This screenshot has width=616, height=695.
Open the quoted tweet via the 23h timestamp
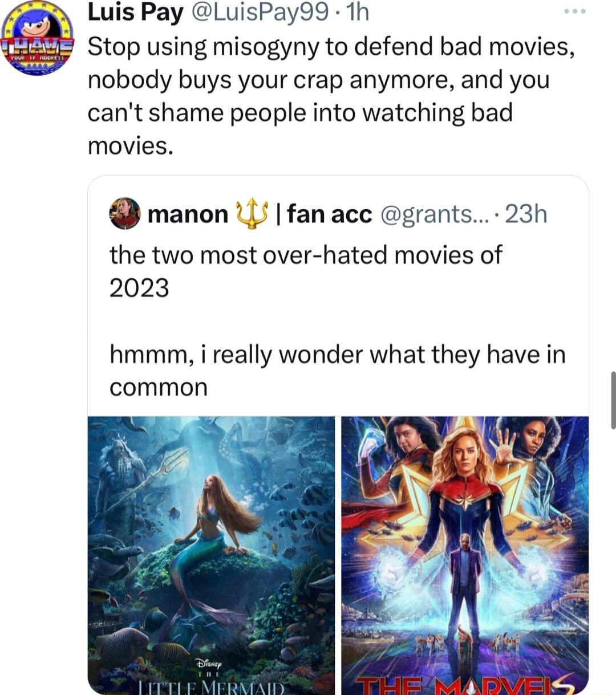[x=528, y=214]
